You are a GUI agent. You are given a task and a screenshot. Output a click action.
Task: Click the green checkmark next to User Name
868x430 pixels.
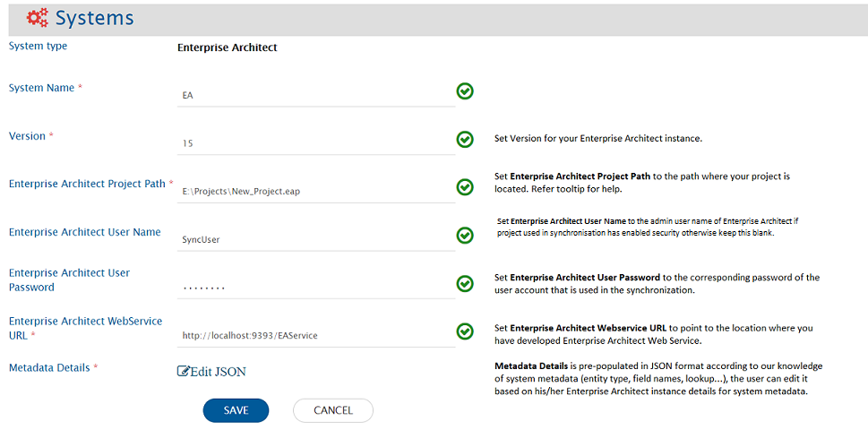pyautogui.click(x=465, y=235)
